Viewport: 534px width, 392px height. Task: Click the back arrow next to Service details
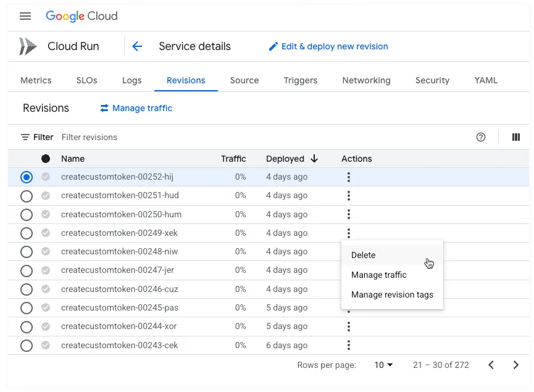pyautogui.click(x=137, y=46)
